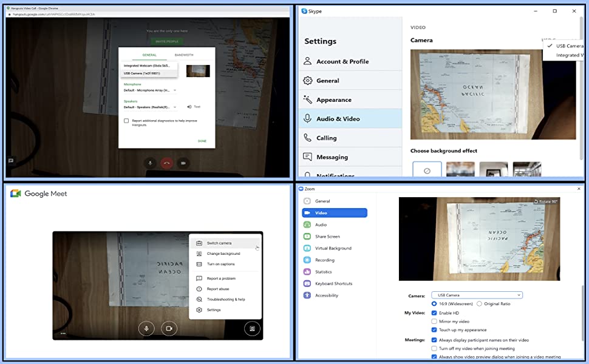Turn off camera in Hangouts call
This screenshot has width=589, height=364.
pyautogui.click(x=183, y=163)
